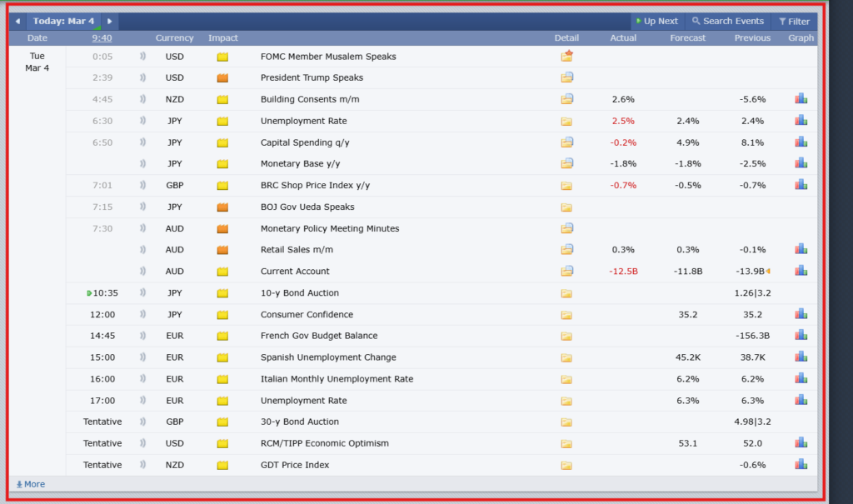
Task: Open the BRC Shop Price Index graph
Action: coord(801,185)
